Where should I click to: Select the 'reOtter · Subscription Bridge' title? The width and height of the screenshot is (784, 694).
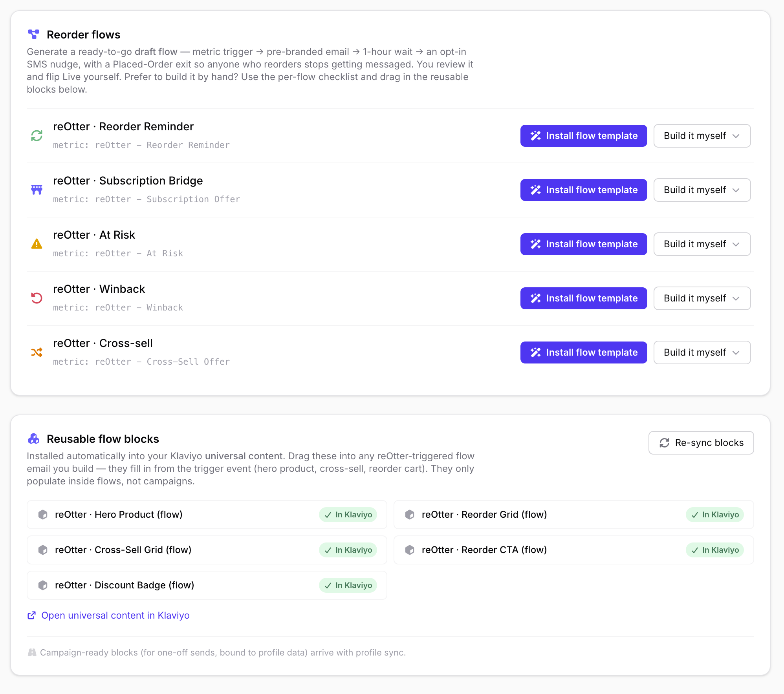pyautogui.click(x=128, y=181)
